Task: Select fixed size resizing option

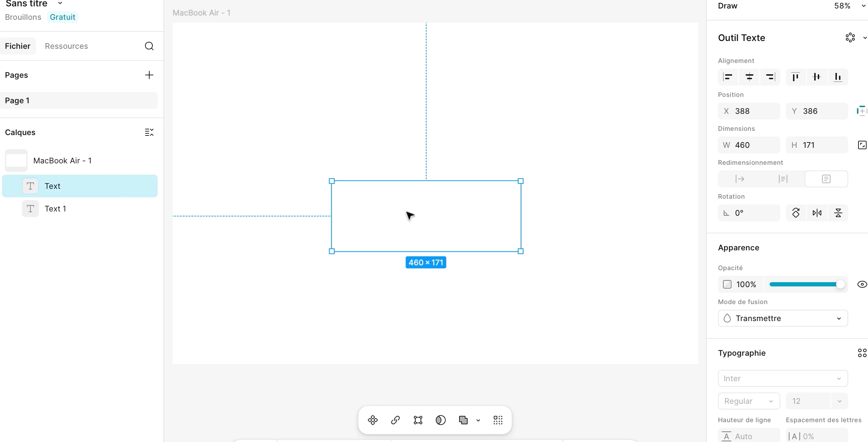Action: (x=826, y=179)
